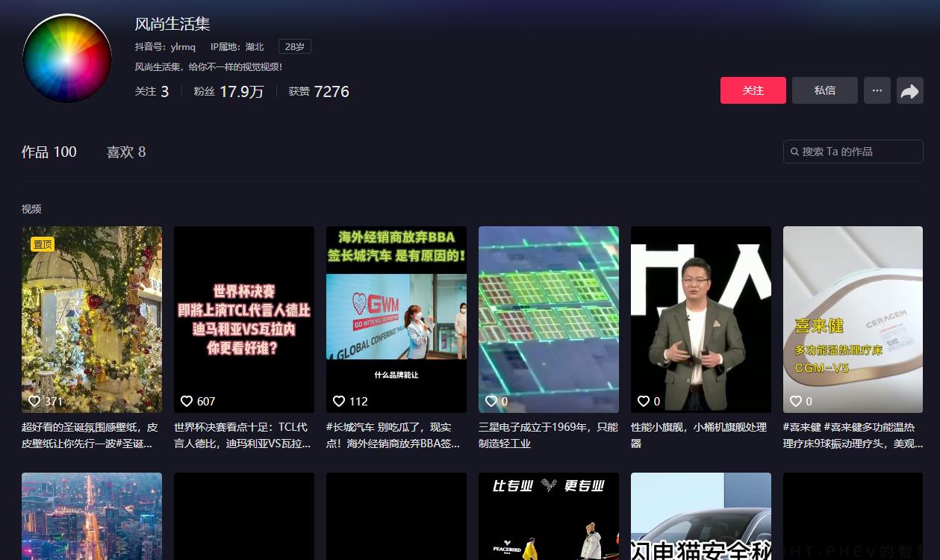This screenshot has width=940, height=560.
Task: Open the city night skyline video thumbnail
Action: click(x=92, y=516)
